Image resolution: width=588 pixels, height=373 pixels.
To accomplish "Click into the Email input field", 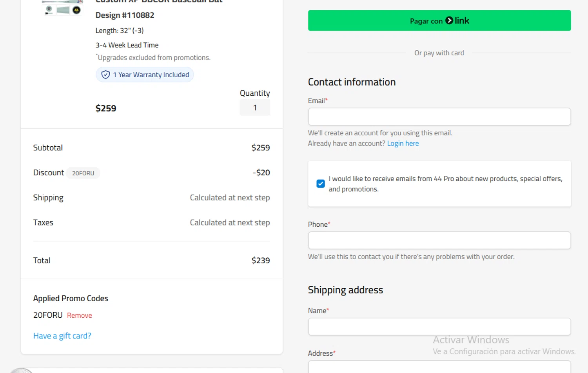I will [x=439, y=116].
